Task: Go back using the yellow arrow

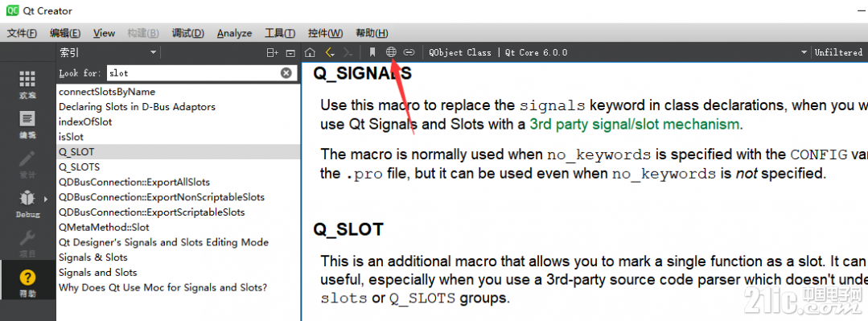Action: (330, 52)
